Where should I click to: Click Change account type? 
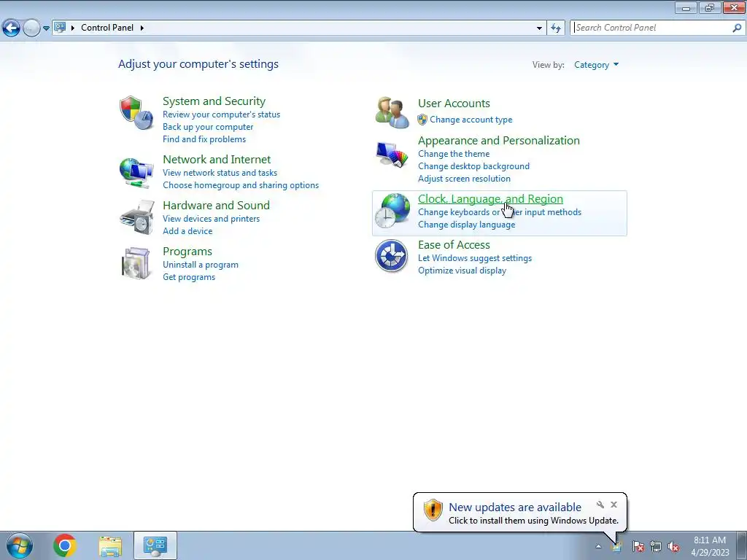click(x=471, y=120)
